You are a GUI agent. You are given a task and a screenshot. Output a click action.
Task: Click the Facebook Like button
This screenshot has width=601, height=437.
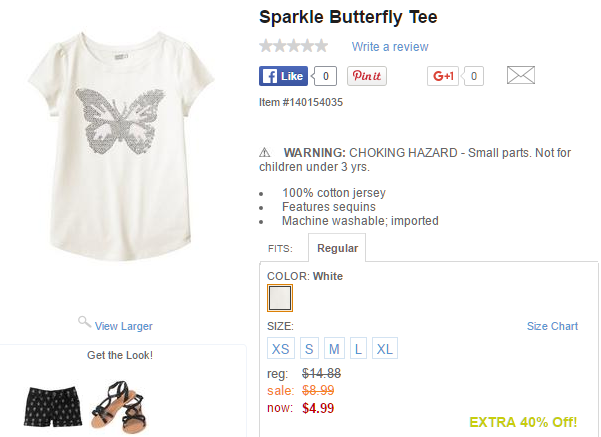283,76
